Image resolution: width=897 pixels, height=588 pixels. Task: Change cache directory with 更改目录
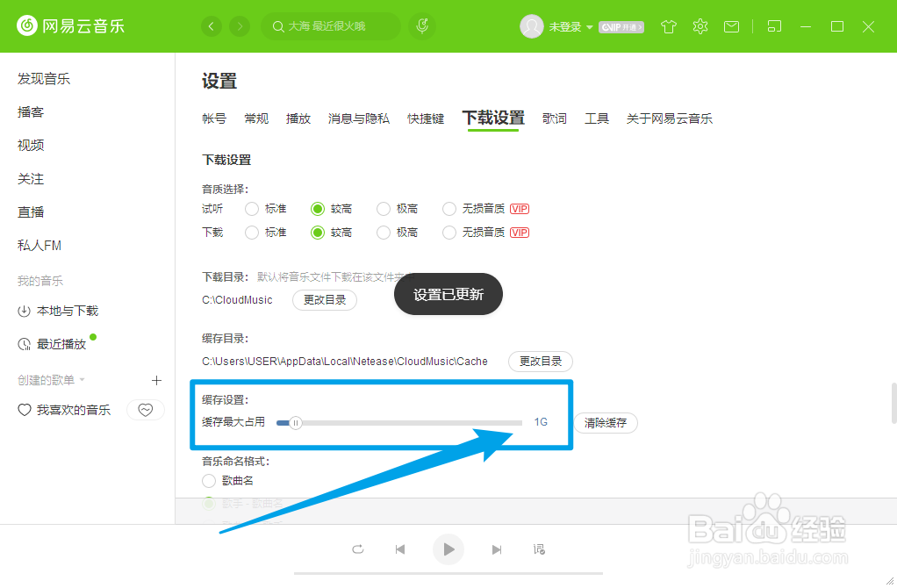[x=541, y=361]
